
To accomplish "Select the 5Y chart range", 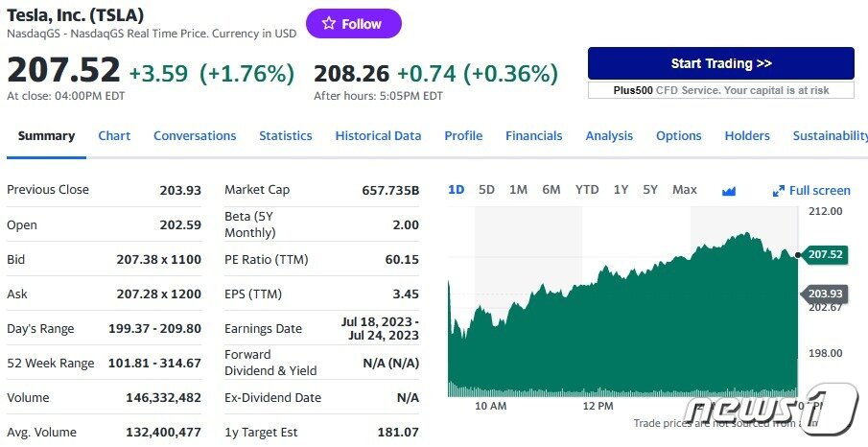I will 650,190.
